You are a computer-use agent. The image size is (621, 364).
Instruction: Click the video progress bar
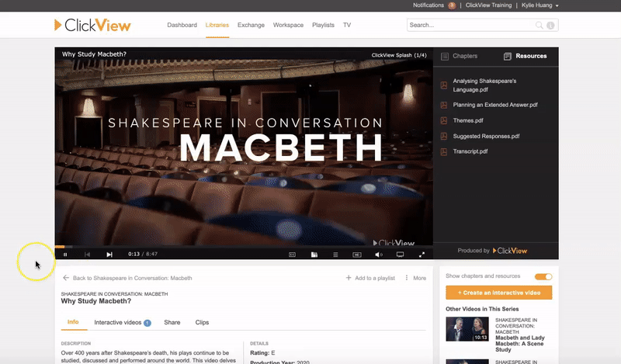(x=244, y=247)
